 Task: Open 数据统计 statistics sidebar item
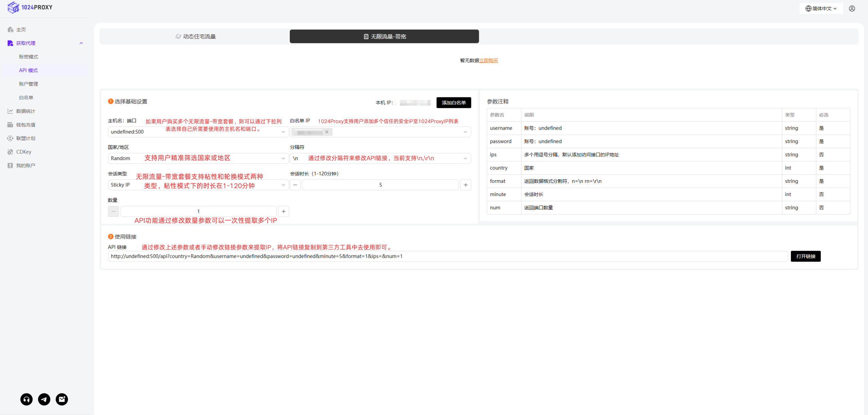click(x=26, y=111)
